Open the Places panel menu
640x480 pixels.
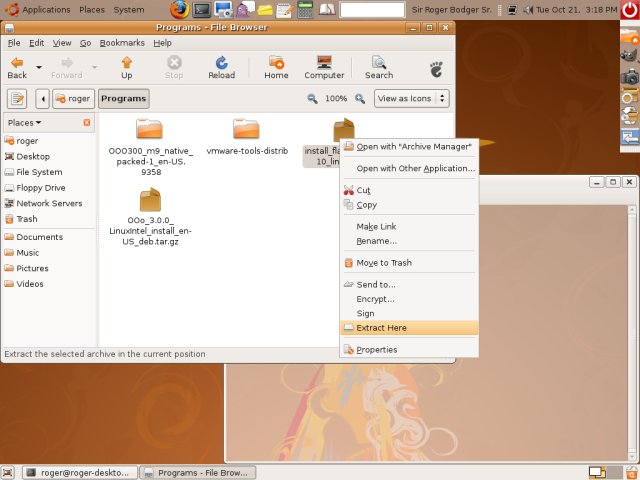coord(92,9)
